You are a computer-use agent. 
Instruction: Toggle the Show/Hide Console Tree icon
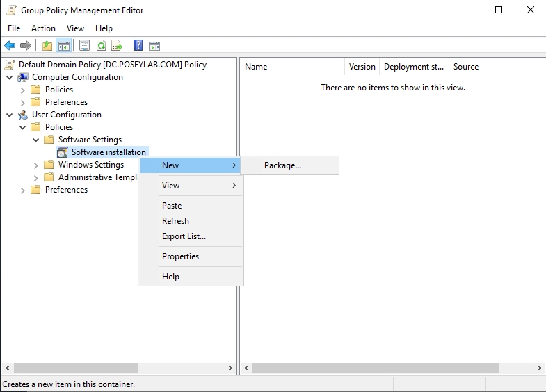click(x=64, y=46)
